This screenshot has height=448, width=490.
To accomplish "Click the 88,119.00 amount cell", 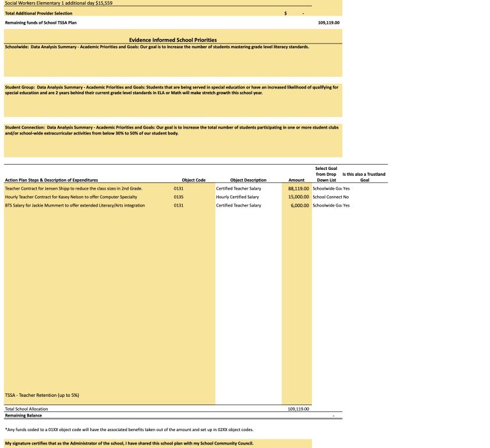I will click(x=299, y=189).
